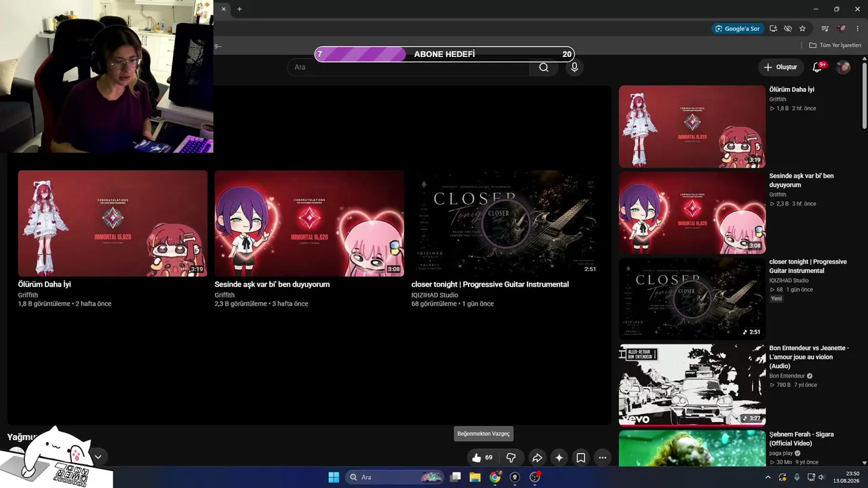Open sidebar Şebnem Ferah Sigara thumbnail
The width and height of the screenshot is (868, 488).
692,449
